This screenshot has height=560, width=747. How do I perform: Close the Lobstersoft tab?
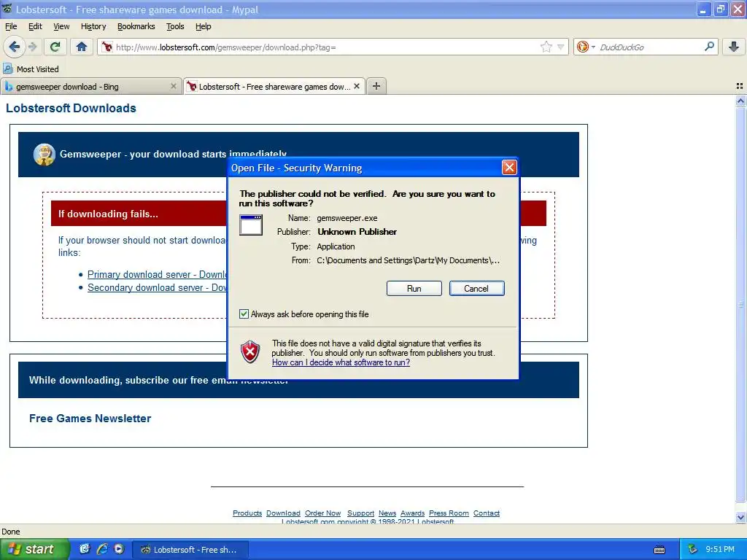pyautogui.click(x=356, y=86)
